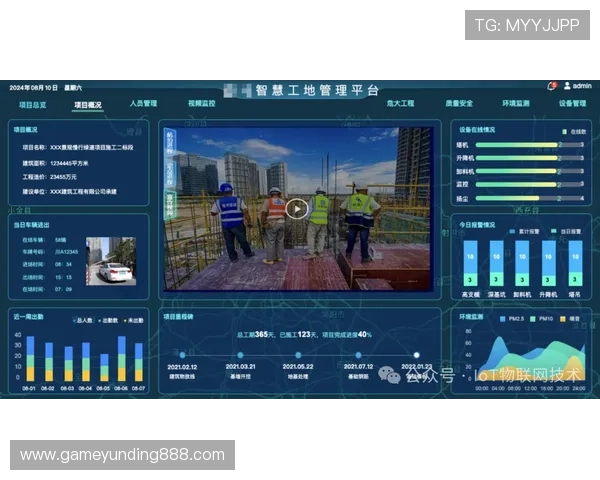Open the 项目总览 tab
The width and height of the screenshot is (600, 480).
33,104
